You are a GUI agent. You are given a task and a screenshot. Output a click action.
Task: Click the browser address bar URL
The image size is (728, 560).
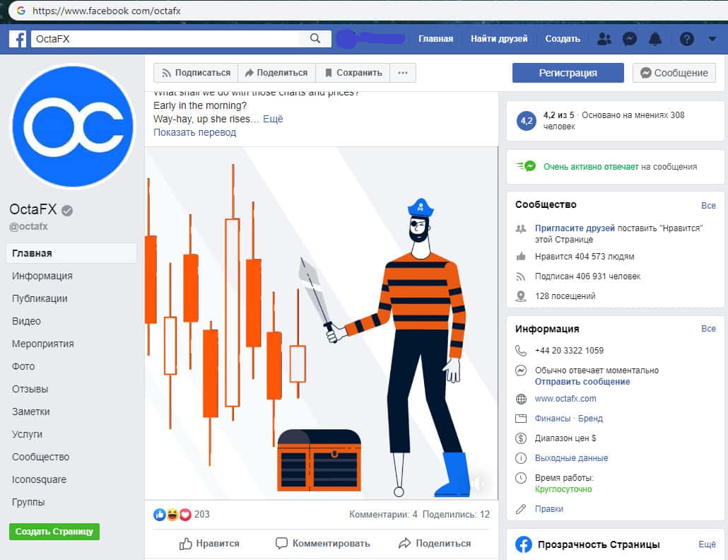click(x=106, y=11)
